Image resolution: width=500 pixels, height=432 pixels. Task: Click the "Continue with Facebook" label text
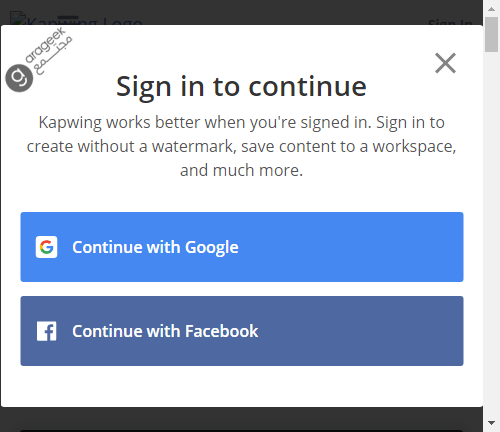tap(165, 331)
